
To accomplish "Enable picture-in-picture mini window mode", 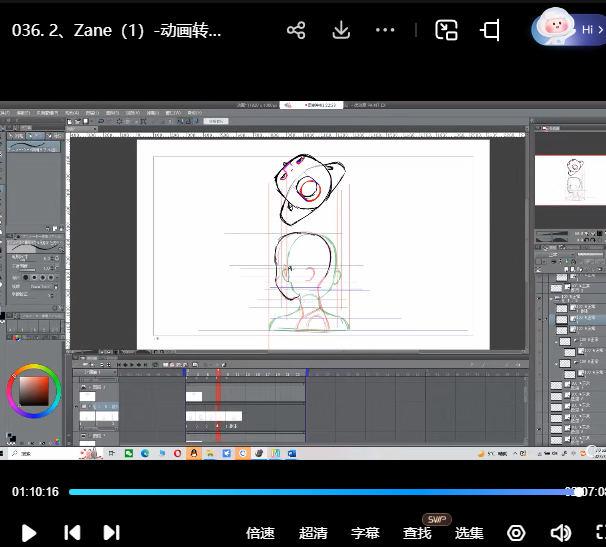I will coord(446,30).
